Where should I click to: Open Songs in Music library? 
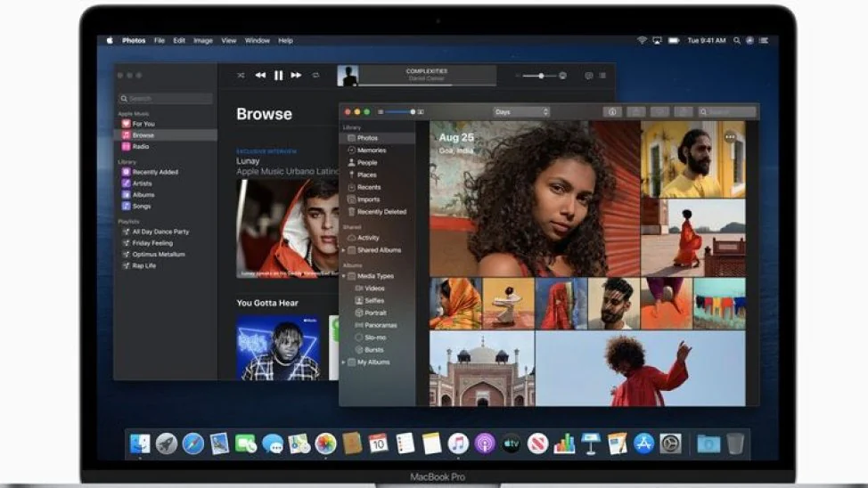coord(166,206)
